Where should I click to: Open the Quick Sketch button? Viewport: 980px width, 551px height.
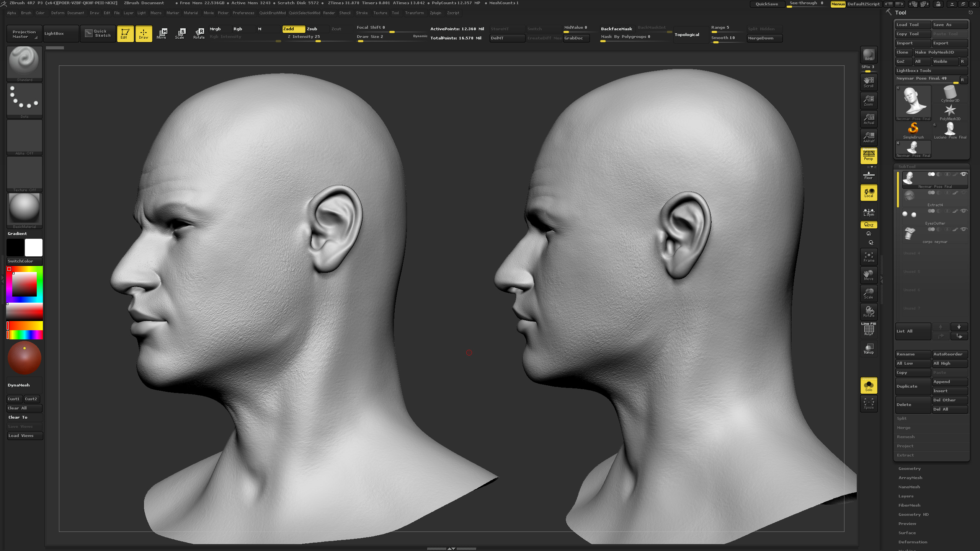[x=98, y=34]
